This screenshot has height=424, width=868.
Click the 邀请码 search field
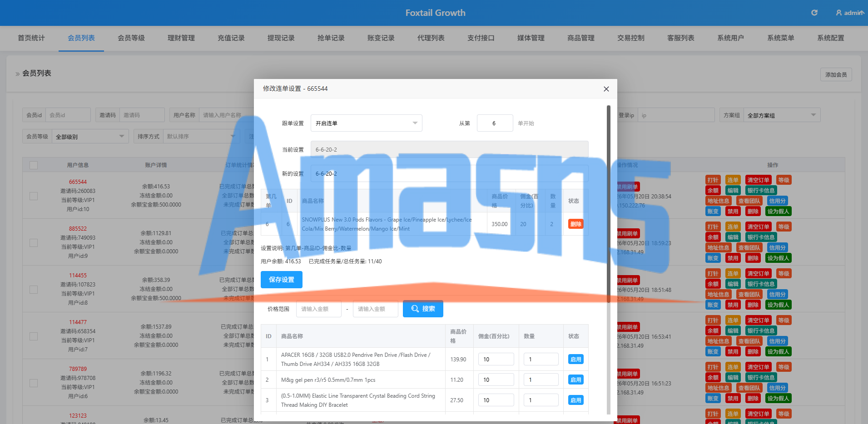[142, 115]
